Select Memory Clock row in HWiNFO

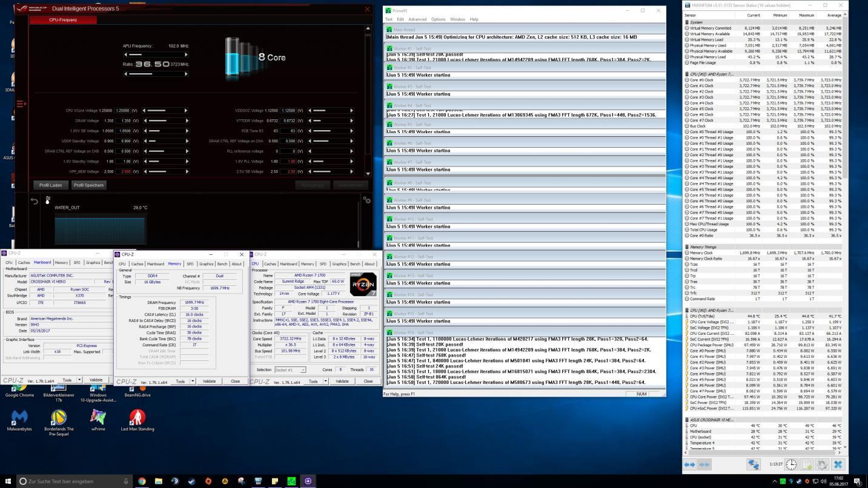point(763,253)
